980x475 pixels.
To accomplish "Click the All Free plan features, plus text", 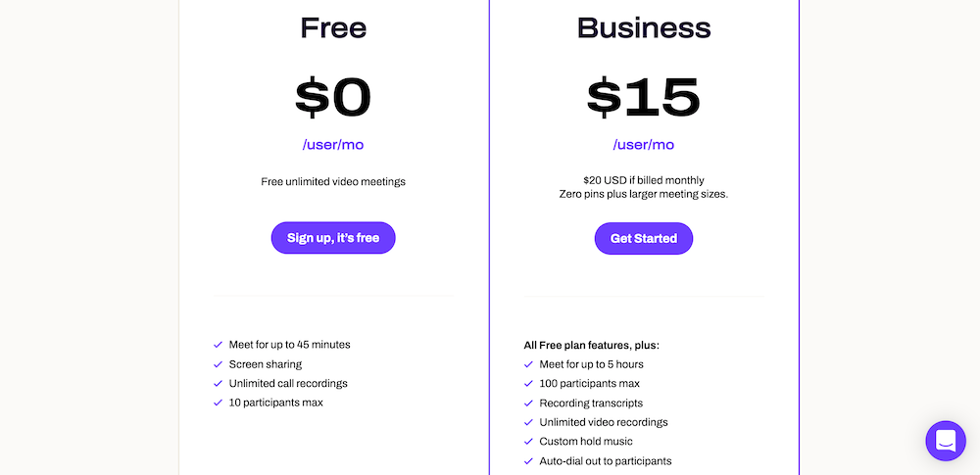I will point(591,345).
